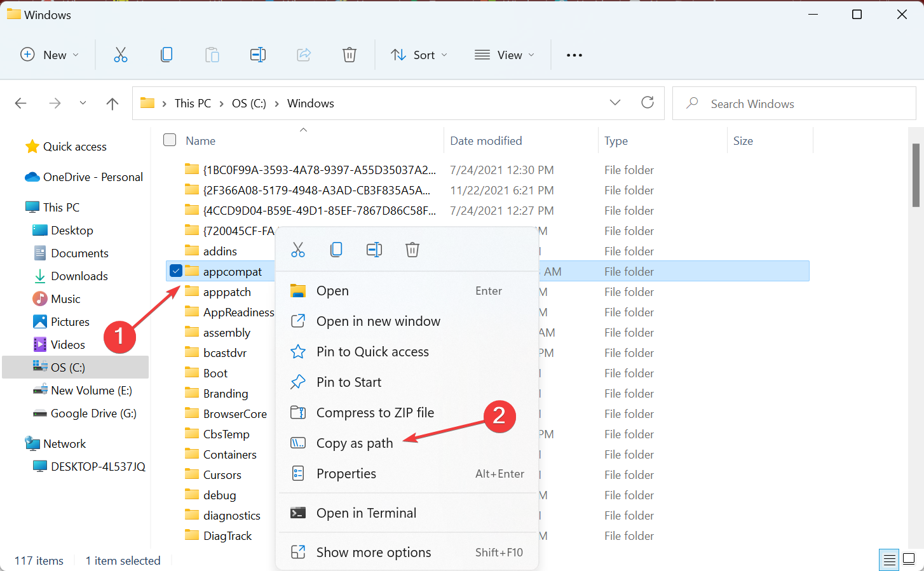Click the Share icon in the toolbar

(x=304, y=55)
